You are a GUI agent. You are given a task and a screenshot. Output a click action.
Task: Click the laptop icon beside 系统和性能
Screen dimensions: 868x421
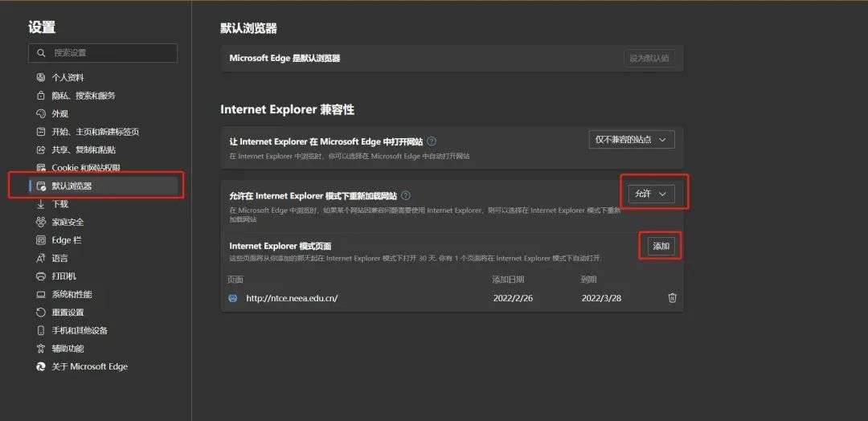(x=40, y=294)
